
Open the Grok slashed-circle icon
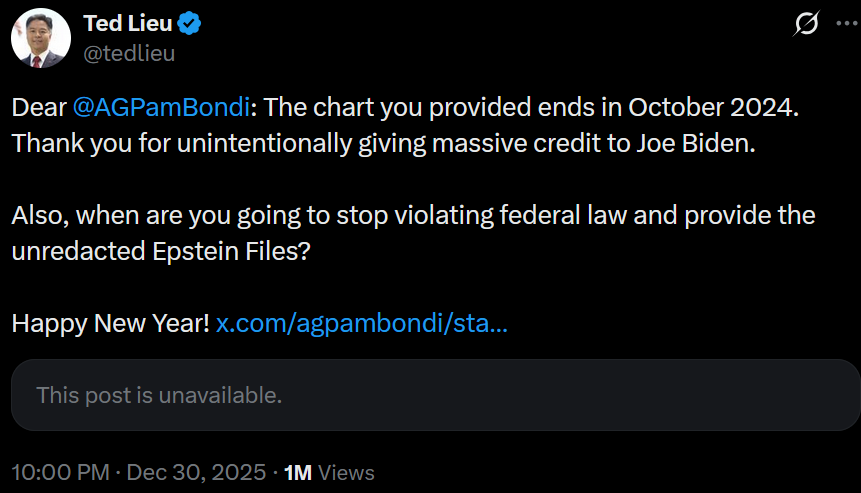pyautogui.click(x=805, y=25)
